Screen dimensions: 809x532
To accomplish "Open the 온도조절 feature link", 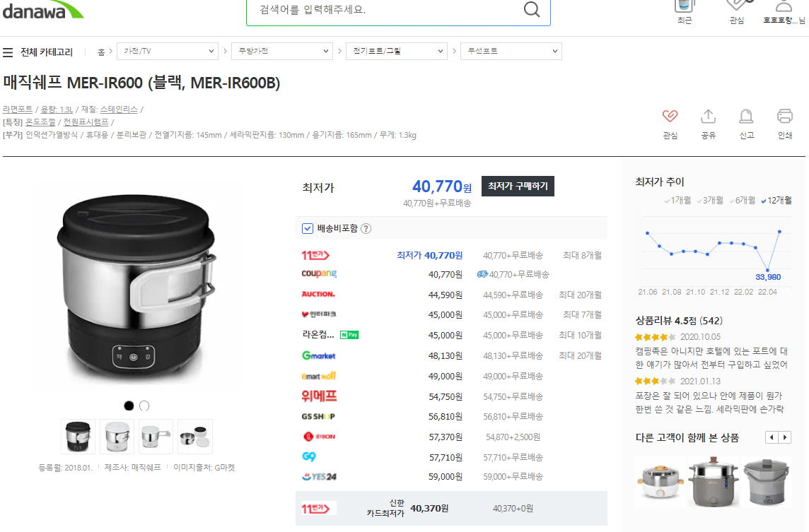I will [40, 122].
